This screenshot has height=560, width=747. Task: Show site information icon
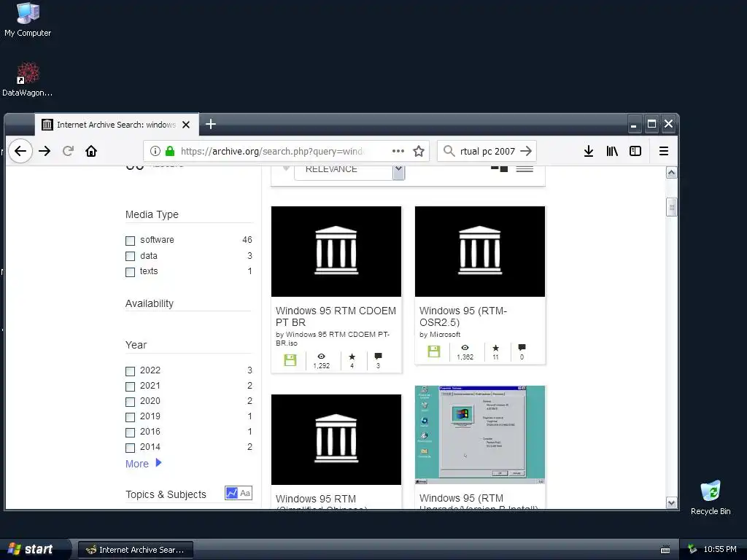155,151
